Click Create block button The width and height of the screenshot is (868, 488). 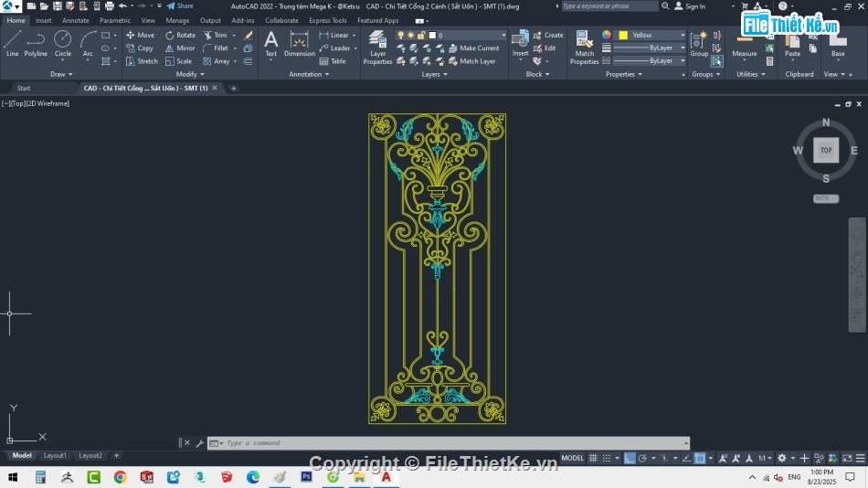tap(548, 35)
